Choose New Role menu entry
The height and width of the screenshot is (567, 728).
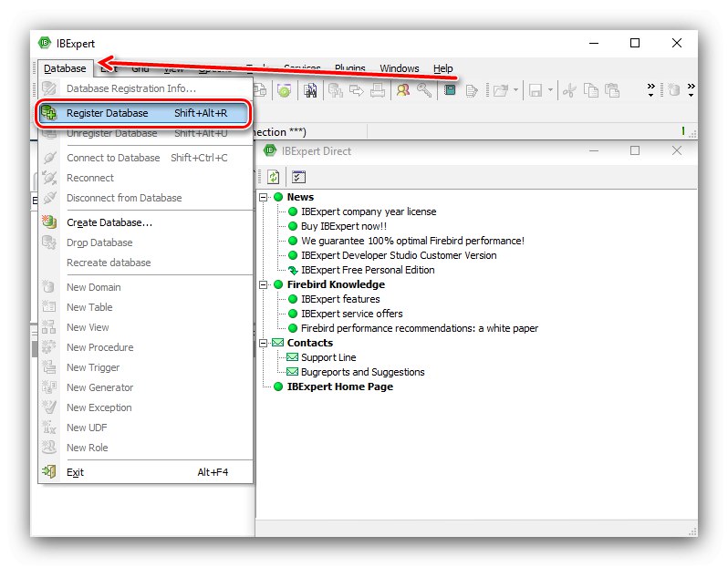[146, 448]
